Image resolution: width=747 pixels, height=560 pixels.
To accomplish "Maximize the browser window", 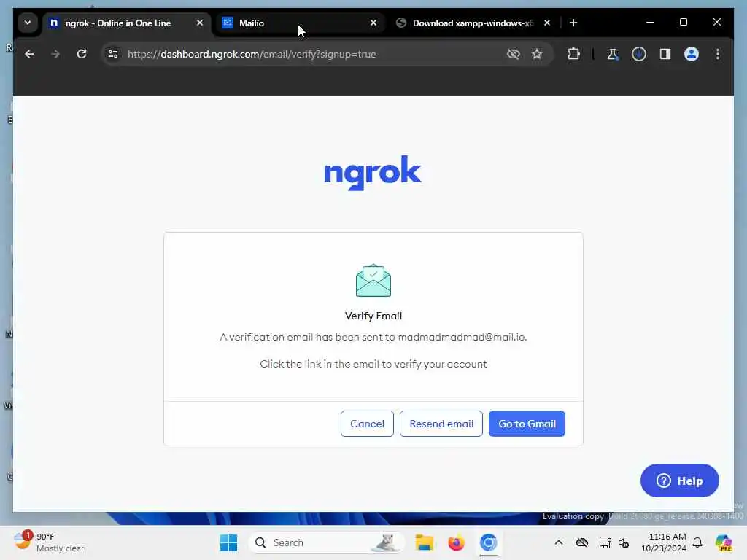I will 683,22.
